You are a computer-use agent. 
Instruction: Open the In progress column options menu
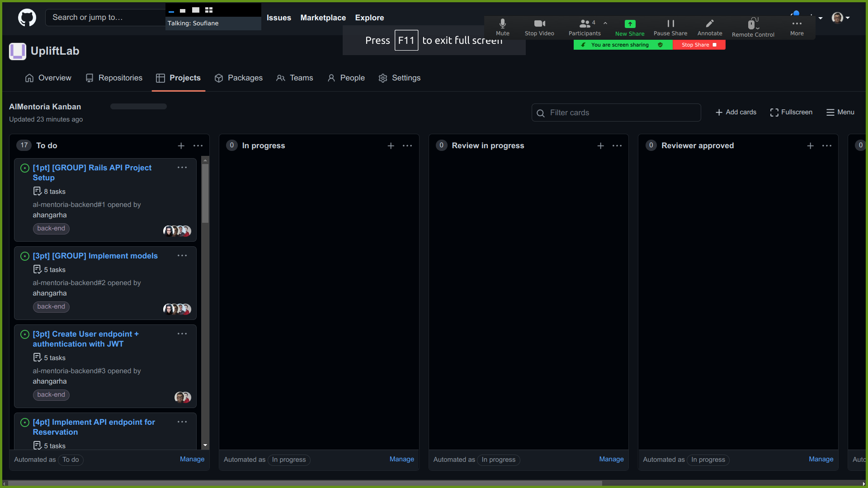pos(407,145)
